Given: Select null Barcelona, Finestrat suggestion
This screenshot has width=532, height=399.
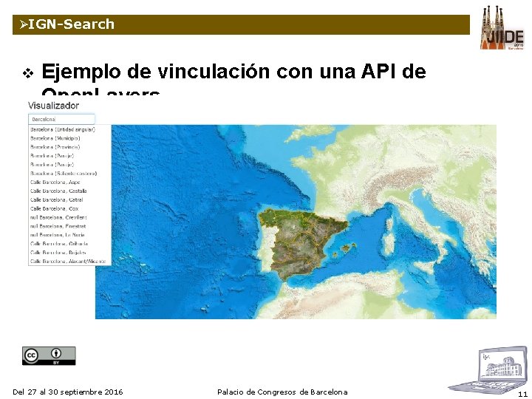Looking at the screenshot, I should [x=58, y=226].
